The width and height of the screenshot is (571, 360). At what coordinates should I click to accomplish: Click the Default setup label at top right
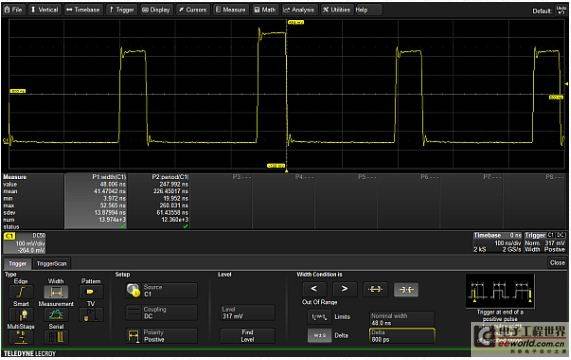point(542,11)
